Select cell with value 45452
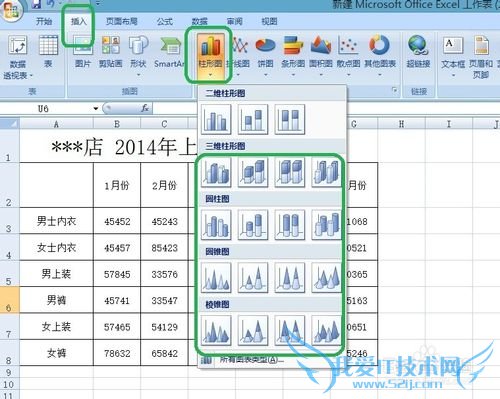This screenshot has width=500, height=399. [117, 221]
